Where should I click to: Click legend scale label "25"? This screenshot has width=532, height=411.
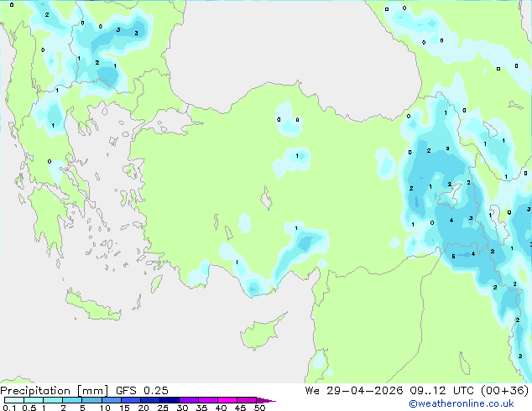click(x=163, y=408)
